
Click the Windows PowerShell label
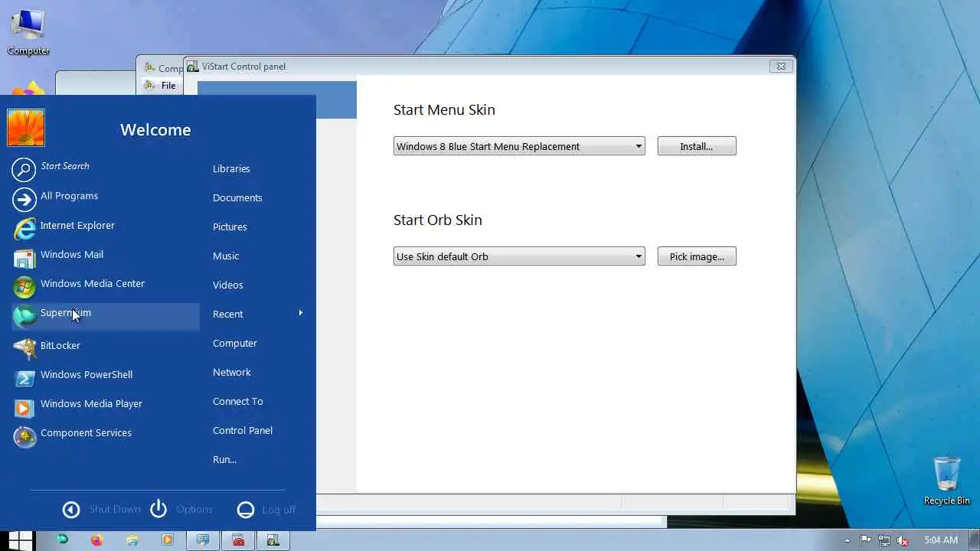tap(87, 374)
